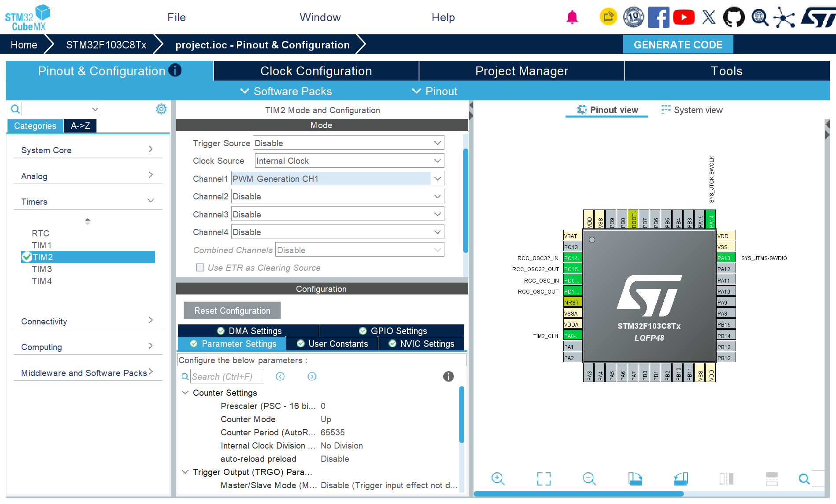Open the Trigger Source dropdown
Image resolution: width=836 pixels, height=504 pixels.
click(x=348, y=143)
